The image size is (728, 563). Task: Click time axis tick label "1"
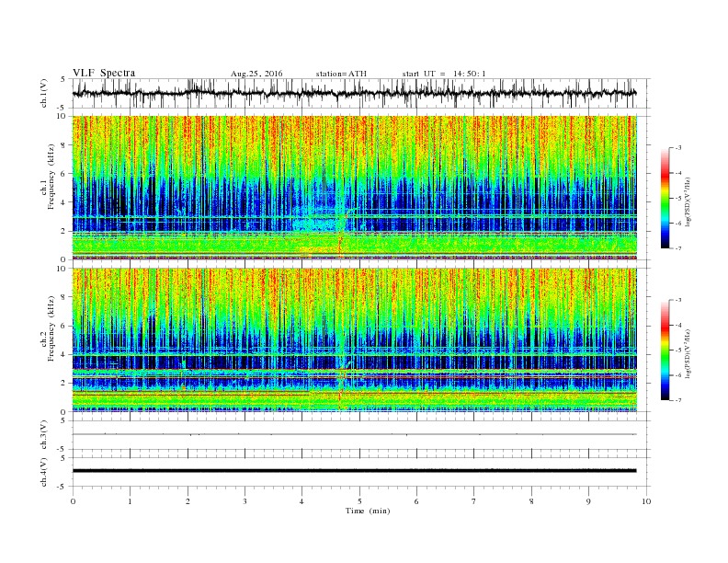tap(130, 501)
